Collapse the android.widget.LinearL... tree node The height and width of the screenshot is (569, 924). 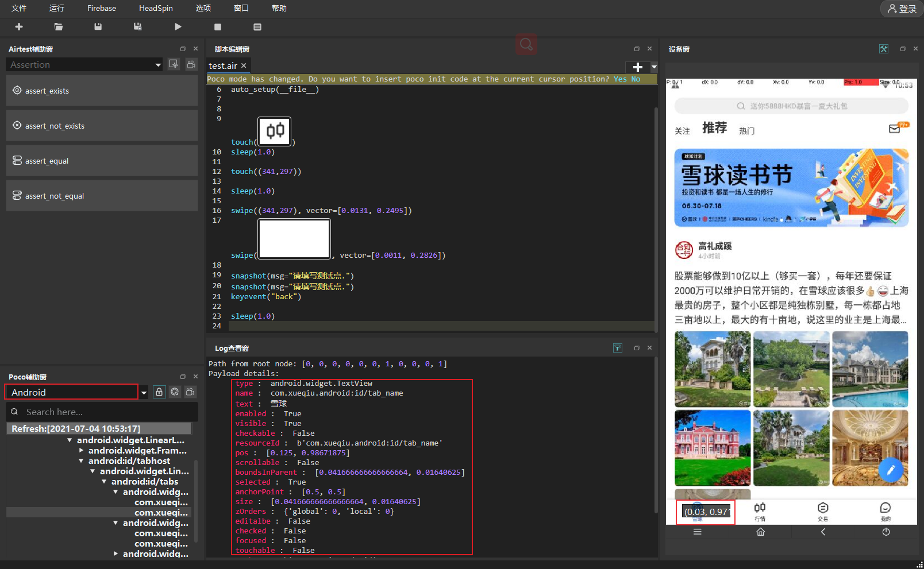(x=70, y=440)
